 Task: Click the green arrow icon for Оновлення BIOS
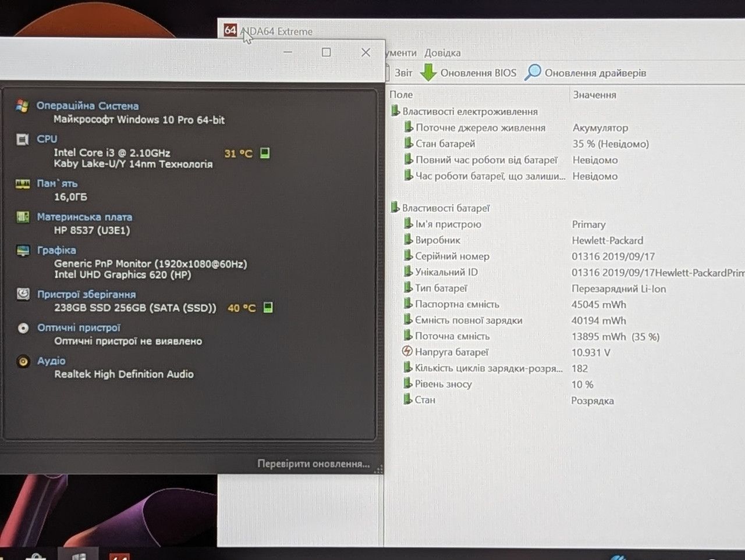click(x=428, y=73)
